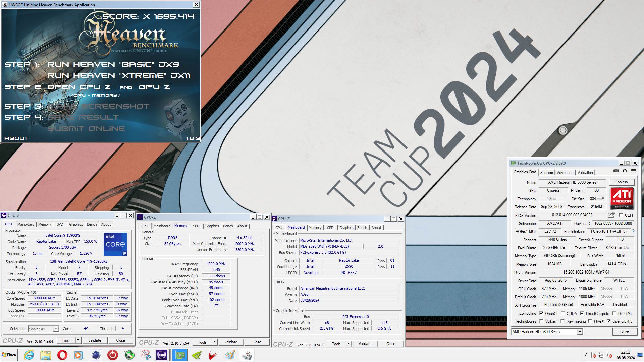
Task: Switch to the Validation tab in GPU-Z
Action: [585, 173]
